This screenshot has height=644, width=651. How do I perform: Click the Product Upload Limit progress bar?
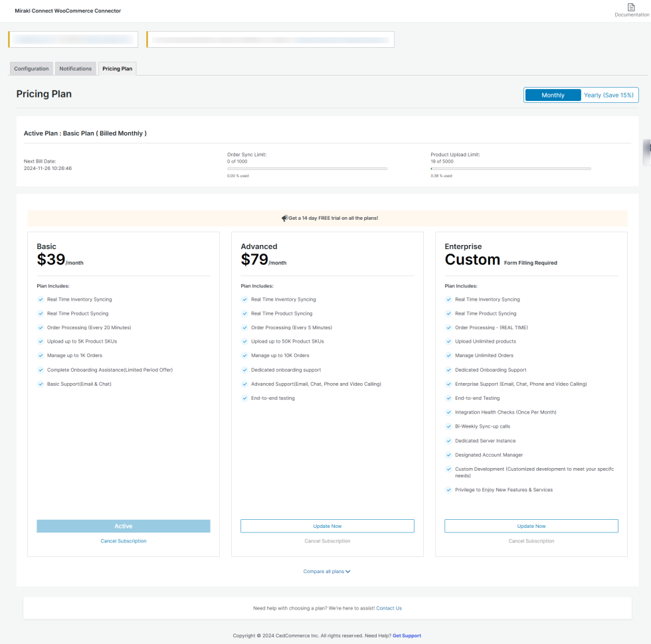click(x=511, y=169)
